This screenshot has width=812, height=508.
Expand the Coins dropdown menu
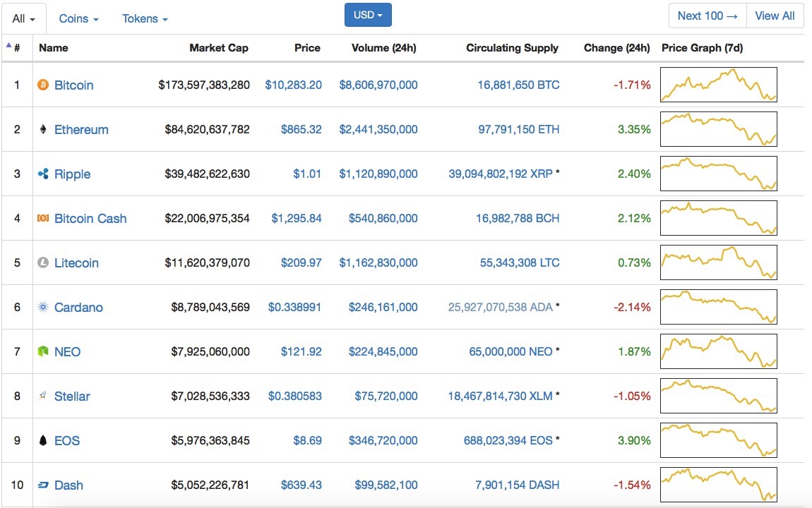(x=78, y=18)
